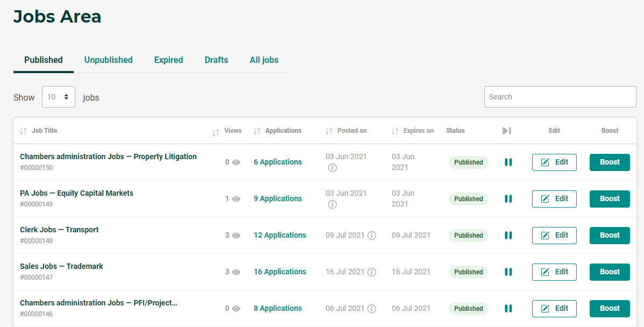View the 12 Applications link
Screen dimensions: 644x327
(x=280, y=236)
